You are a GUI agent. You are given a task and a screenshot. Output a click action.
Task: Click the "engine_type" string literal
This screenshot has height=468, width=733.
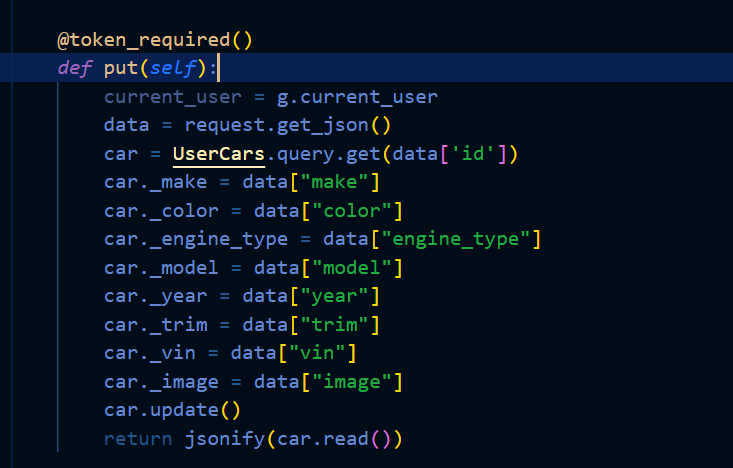(455, 240)
